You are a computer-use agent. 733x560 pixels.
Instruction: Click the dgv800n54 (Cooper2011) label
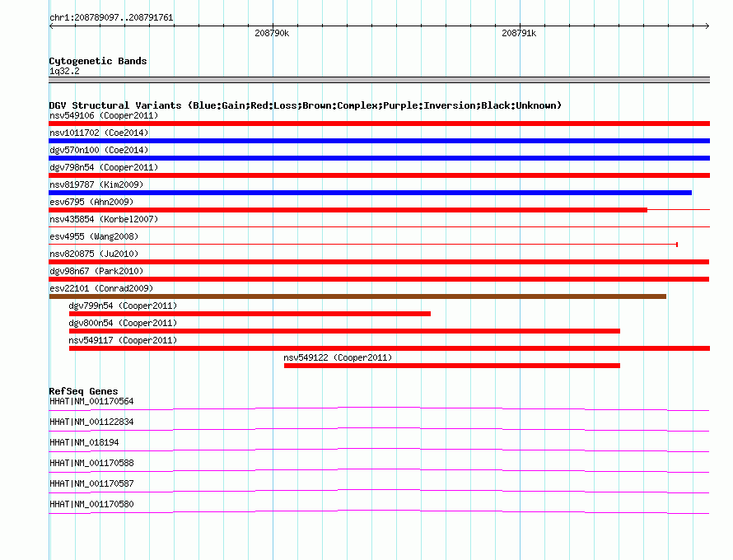[123, 323]
